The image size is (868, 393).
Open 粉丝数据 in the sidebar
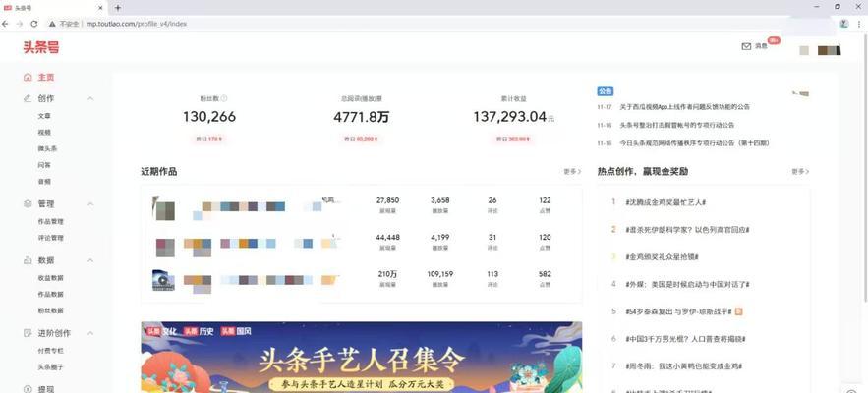(x=51, y=310)
